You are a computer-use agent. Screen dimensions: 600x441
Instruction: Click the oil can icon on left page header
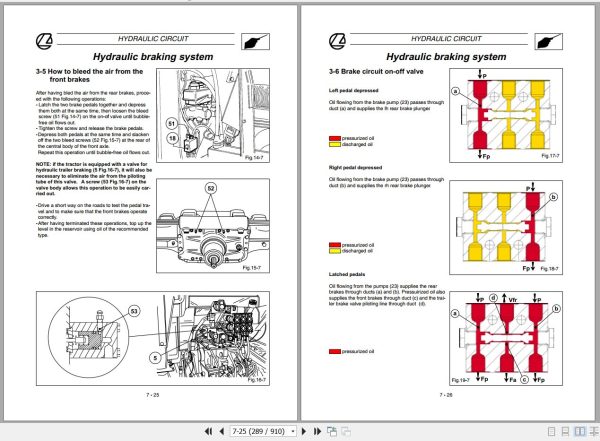255,41
